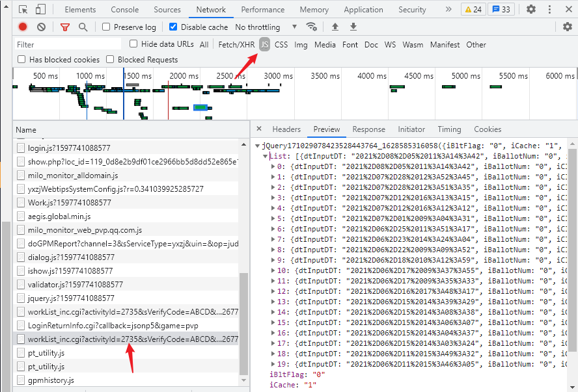The height and width of the screenshot is (392, 578).
Task: Clear the network log
Action: (x=41, y=27)
